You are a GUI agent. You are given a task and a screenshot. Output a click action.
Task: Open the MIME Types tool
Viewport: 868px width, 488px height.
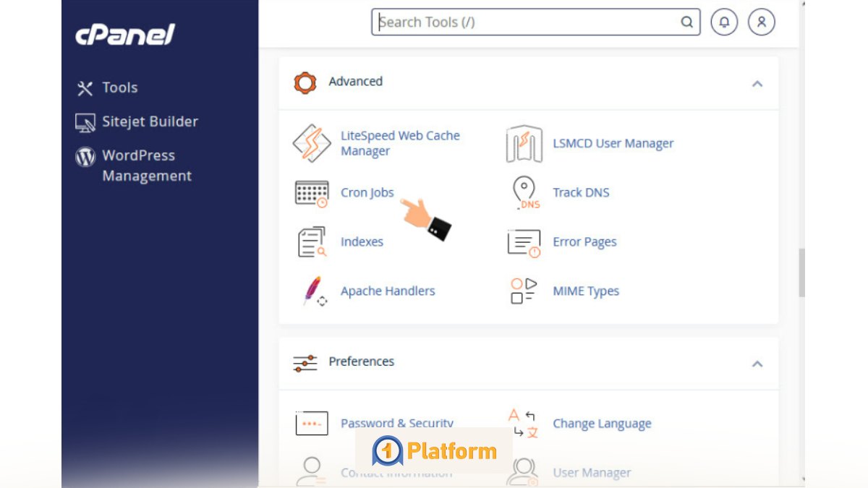click(x=586, y=291)
